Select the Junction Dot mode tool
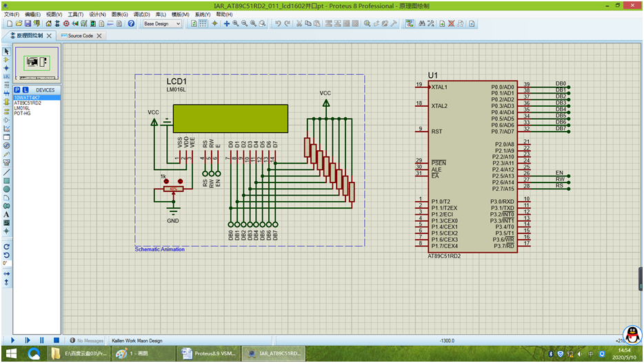This screenshot has width=644, height=363. tap(7, 68)
